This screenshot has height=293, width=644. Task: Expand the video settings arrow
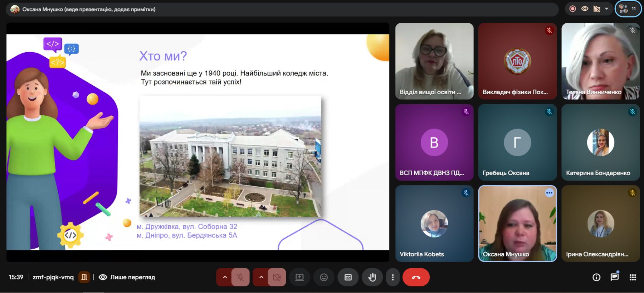pyautogui.click(x=261, y=277)
